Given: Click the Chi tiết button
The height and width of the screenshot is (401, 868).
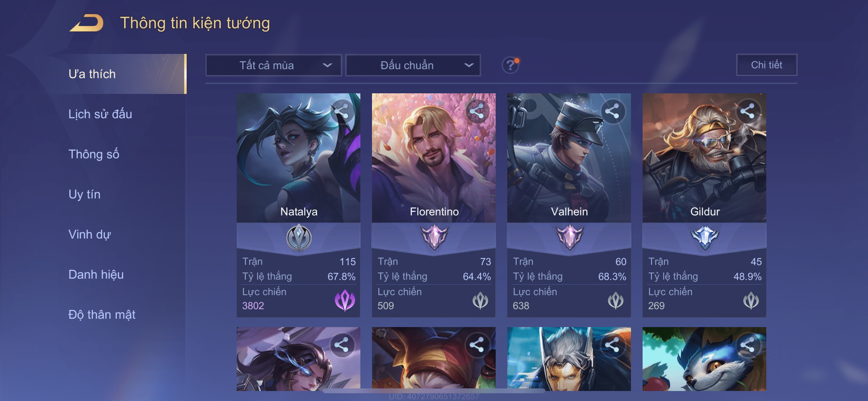Looking at the screenshot, I should pyautogui.click(x=767, y=65).
